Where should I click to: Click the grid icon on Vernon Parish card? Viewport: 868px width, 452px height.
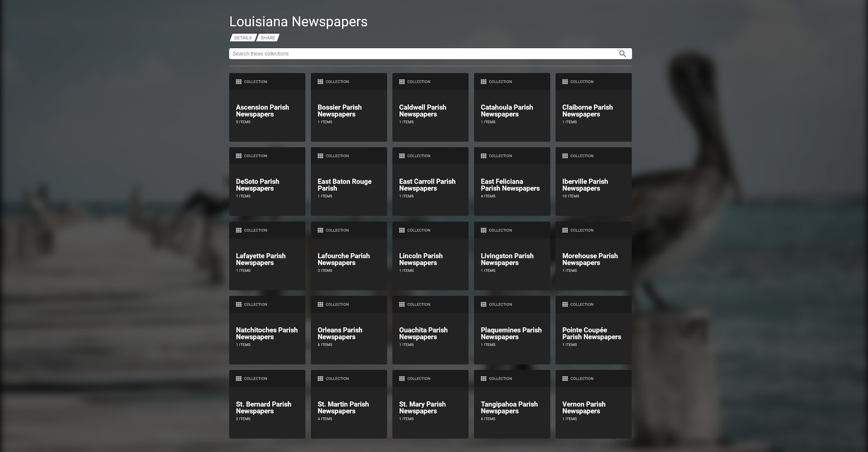pos(565,378)
